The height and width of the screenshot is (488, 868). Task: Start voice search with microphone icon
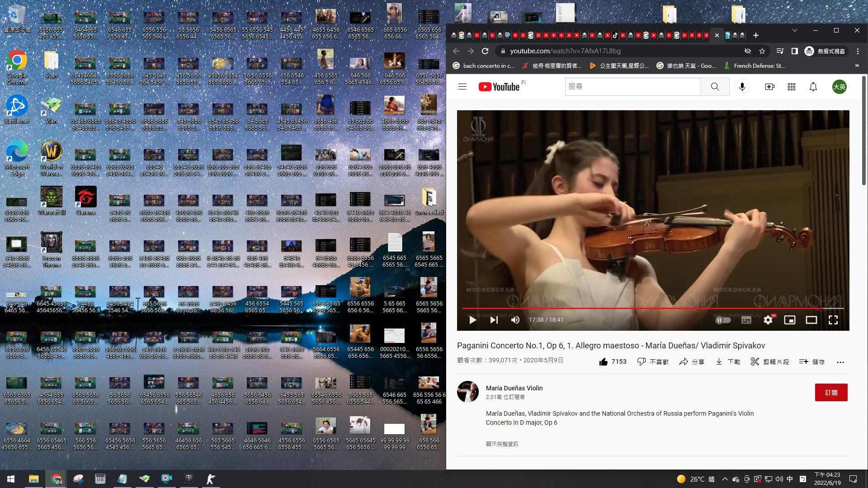742,87
